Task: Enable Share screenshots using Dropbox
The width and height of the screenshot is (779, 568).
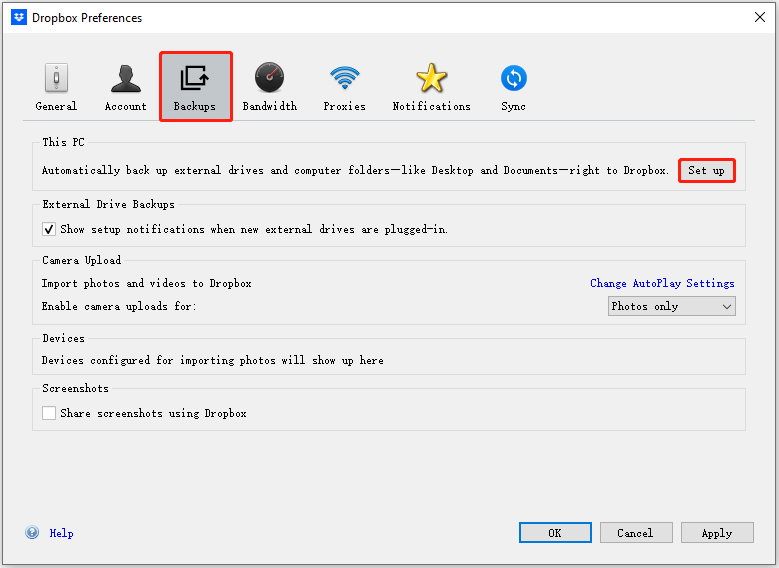Action: tap(49, 413)
